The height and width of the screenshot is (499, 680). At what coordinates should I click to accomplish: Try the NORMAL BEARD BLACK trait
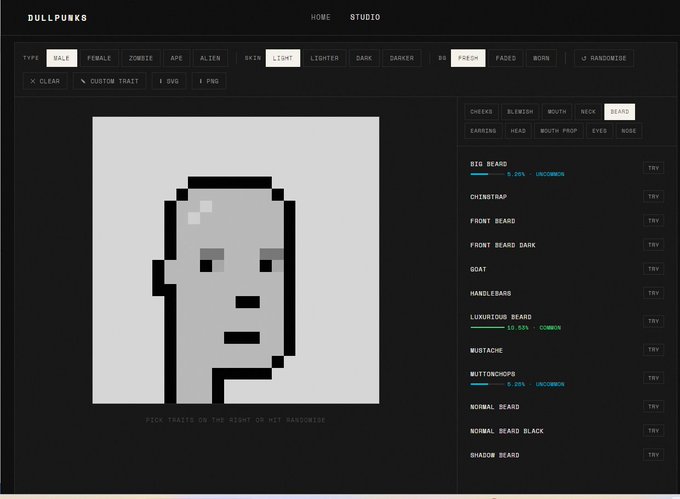click(x=653, y=431)
